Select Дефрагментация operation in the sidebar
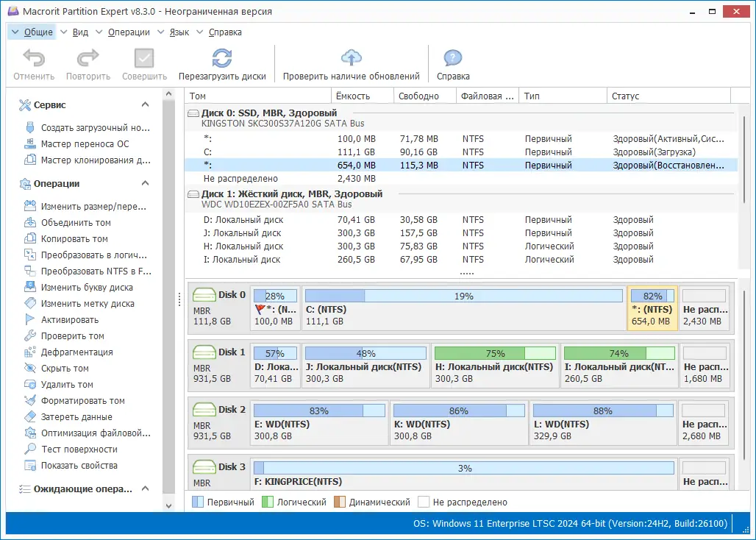The image size is (756, 540). tap(76, 352)
